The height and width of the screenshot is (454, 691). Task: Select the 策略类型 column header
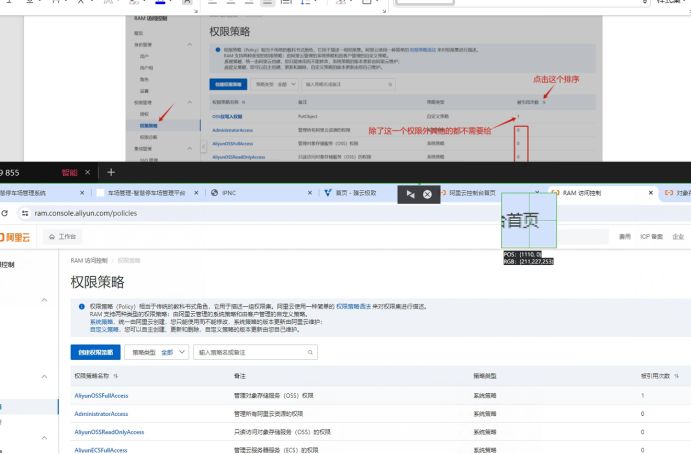485,376
